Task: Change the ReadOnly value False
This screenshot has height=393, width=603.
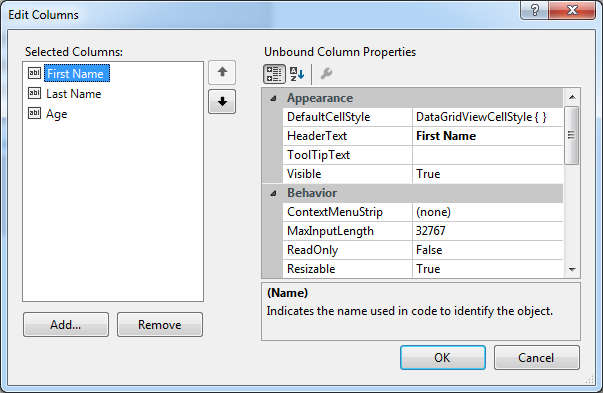Action: 488,250
